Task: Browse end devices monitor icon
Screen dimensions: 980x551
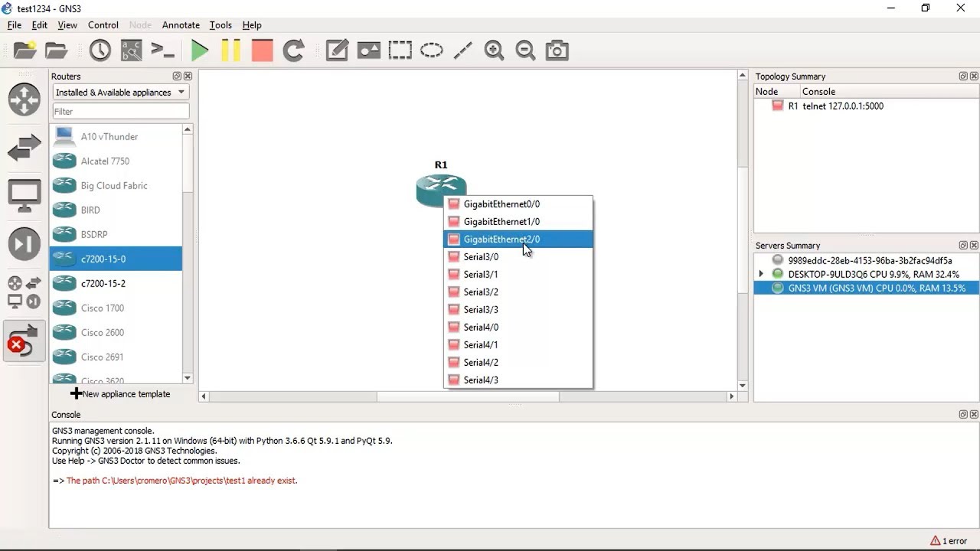Action: pos(24,196)
